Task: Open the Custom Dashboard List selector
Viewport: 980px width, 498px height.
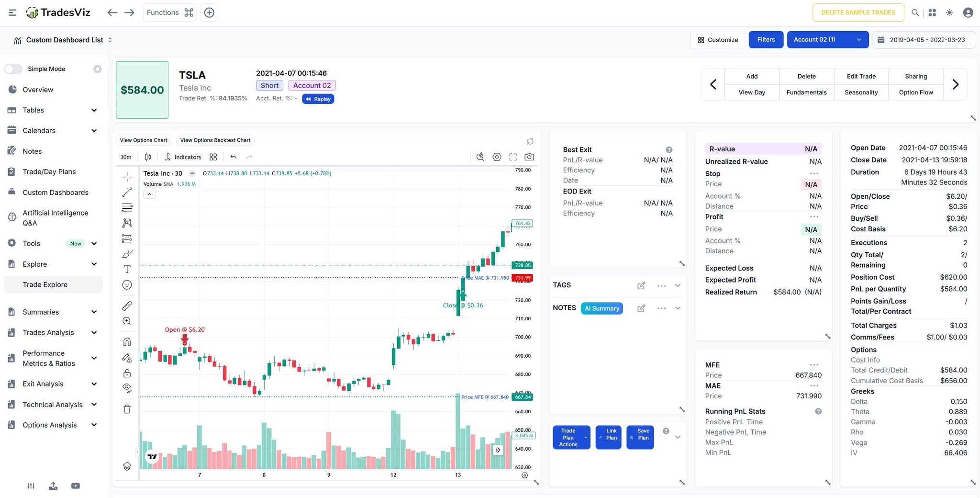Action: click(x=63, y=40)
